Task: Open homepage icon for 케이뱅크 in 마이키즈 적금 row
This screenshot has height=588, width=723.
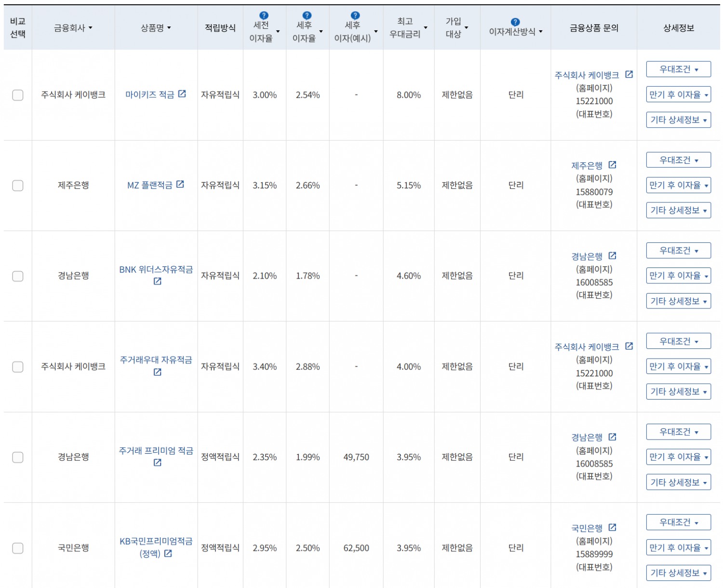Action: tap(629, 74)
